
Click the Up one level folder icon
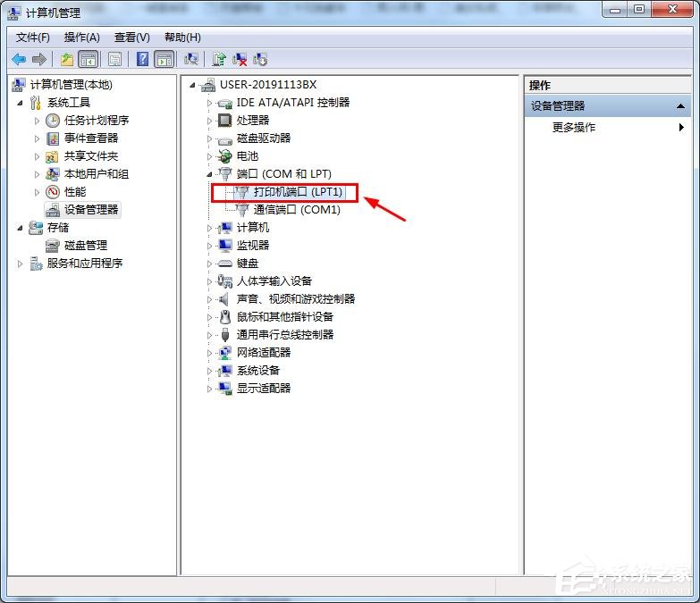coord(67,59)
